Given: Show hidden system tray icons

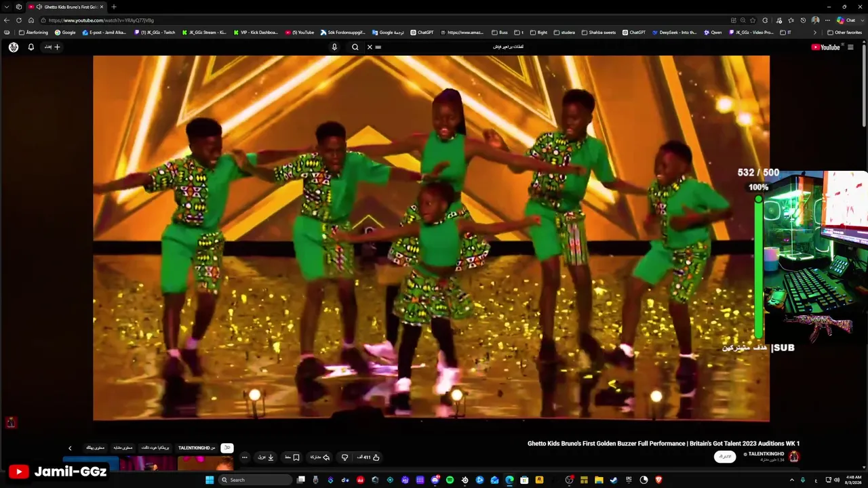Looking at the screenshot, I should [791, 480].
